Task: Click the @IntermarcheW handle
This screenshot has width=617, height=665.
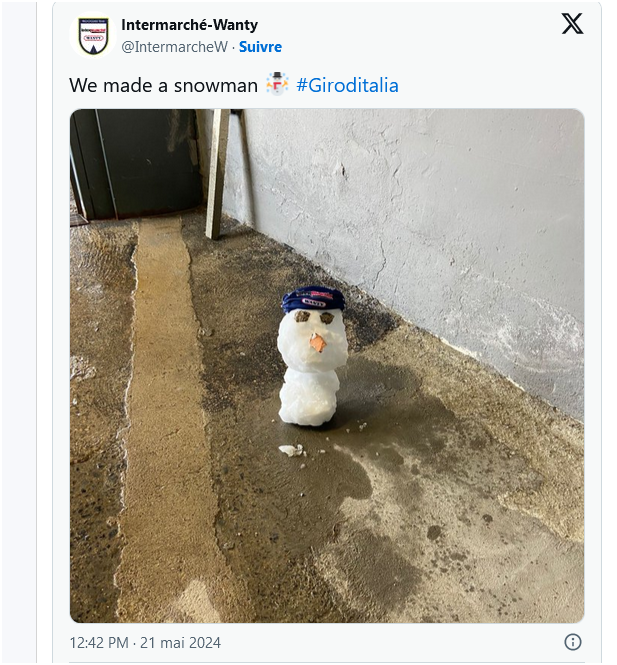Action: [174, 47]
